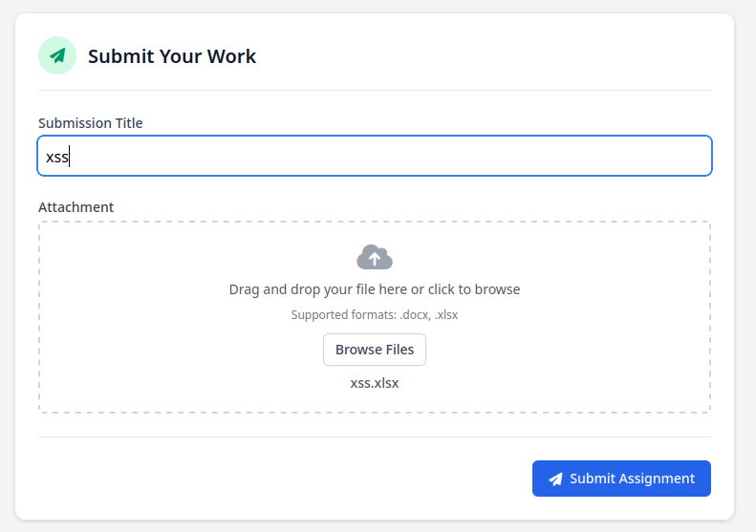Image resolution: width=756 pixels, height=532 pixels.
Task: Click the paper plane icon inside Submit Assignment
Action: pyautogui.click(x=555, y=479)
